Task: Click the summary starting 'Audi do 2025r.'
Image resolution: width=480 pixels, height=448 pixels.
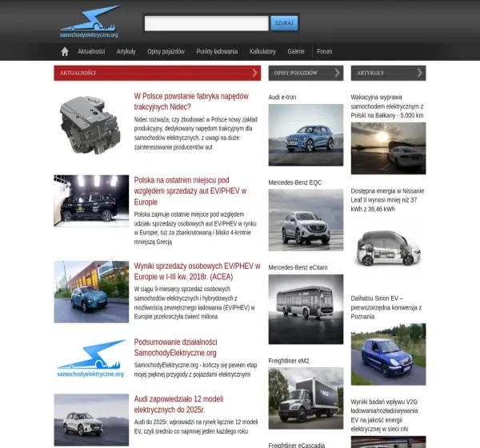Action: (196, 426)
